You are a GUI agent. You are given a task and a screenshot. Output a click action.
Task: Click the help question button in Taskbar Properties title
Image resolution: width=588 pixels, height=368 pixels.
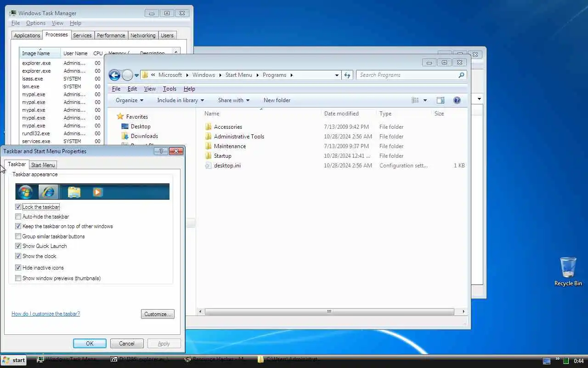click(x=160, y=151)
